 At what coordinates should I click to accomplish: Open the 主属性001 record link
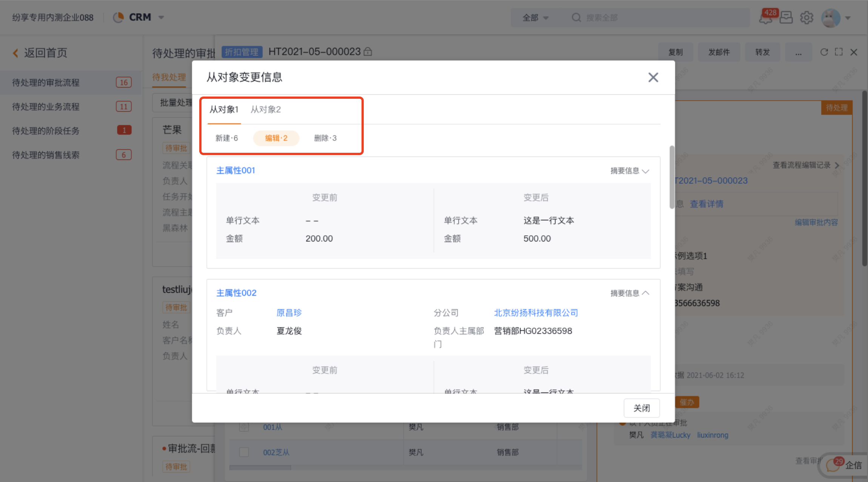tap(235, 170)
